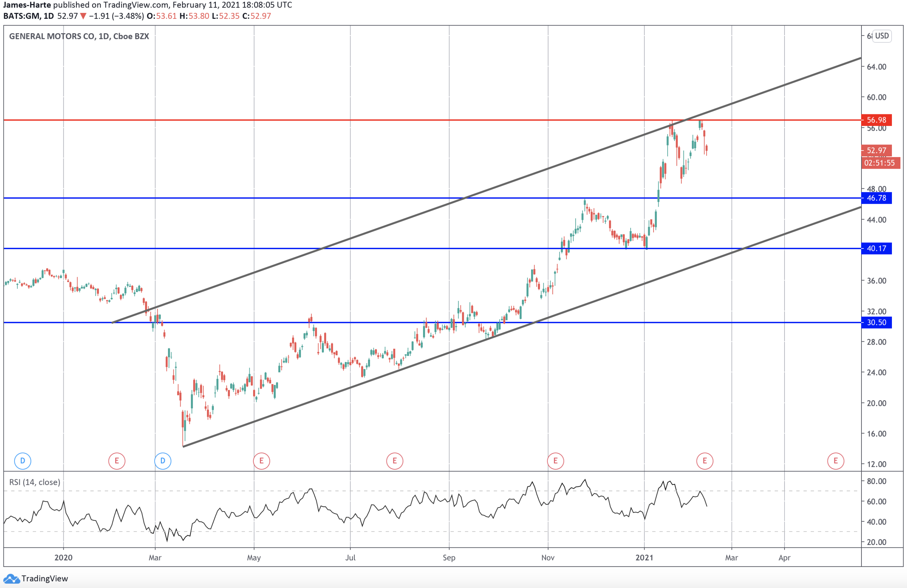Click the TradingView cloud logo
This screenshot has height=588, width=907.
click(x=11, y=579)
